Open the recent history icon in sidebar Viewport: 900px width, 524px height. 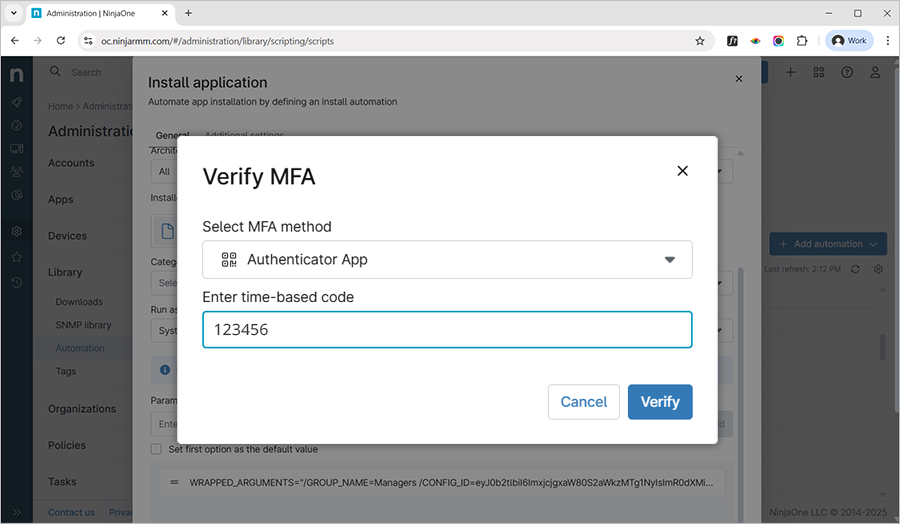click(x=17, y=283)
